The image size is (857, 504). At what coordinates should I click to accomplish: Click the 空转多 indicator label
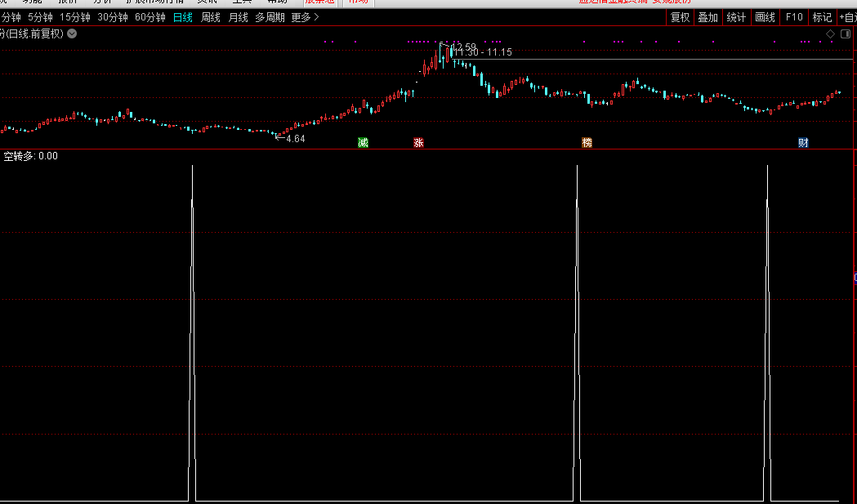(20, 156)
